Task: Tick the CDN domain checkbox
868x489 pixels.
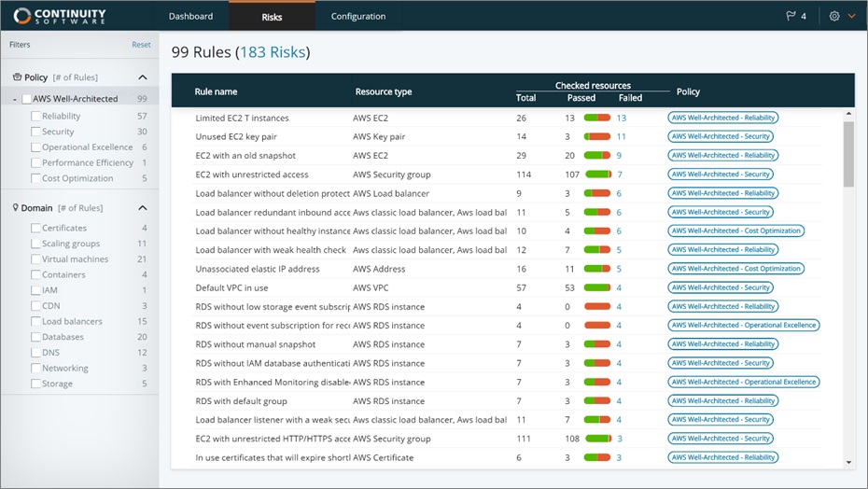Action: coord(35,306)
